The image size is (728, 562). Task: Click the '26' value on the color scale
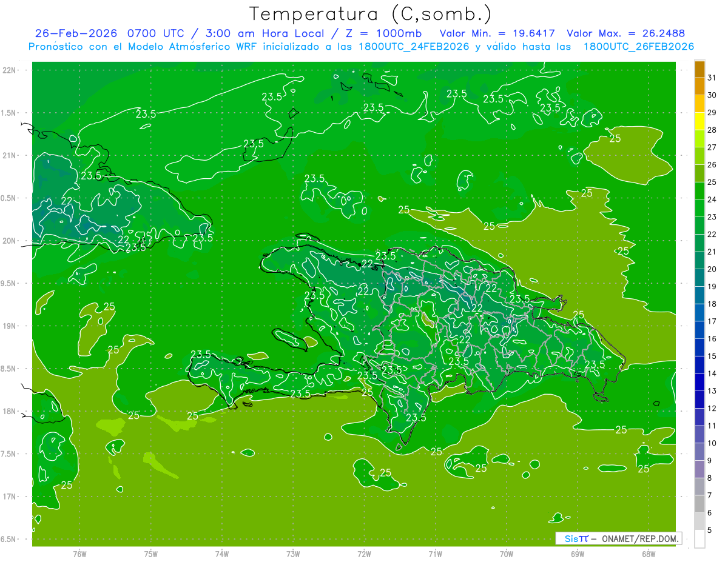click(x=713, y=164)
